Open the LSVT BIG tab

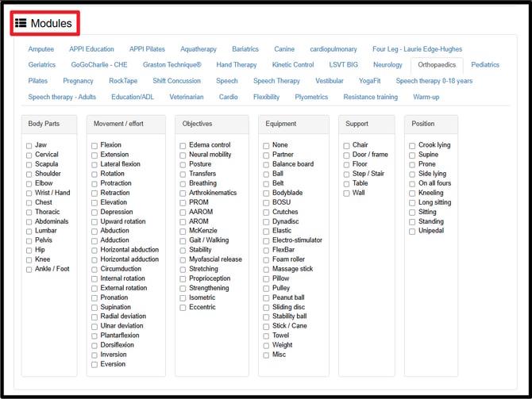pos(343,65)
